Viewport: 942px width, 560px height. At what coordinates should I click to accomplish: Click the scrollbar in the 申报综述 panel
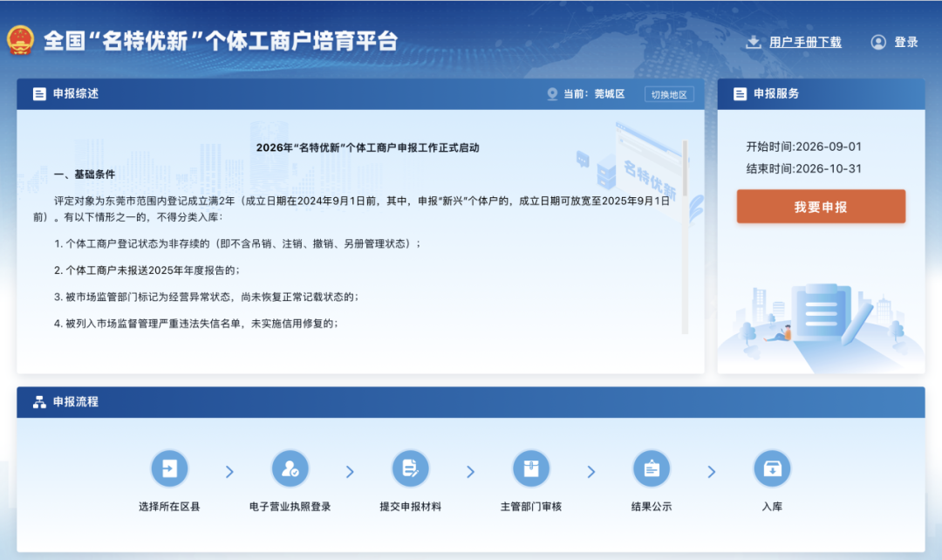[685, 236]
